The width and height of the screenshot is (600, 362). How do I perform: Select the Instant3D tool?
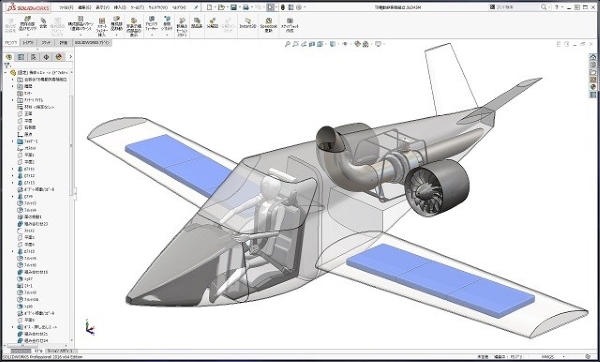click(248, 23)
